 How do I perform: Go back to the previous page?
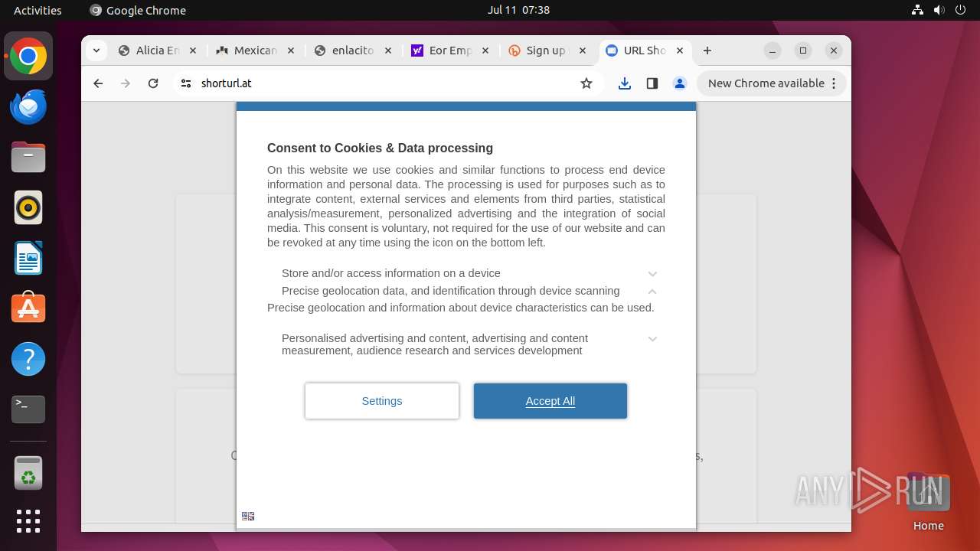click(x=98, y=83)
